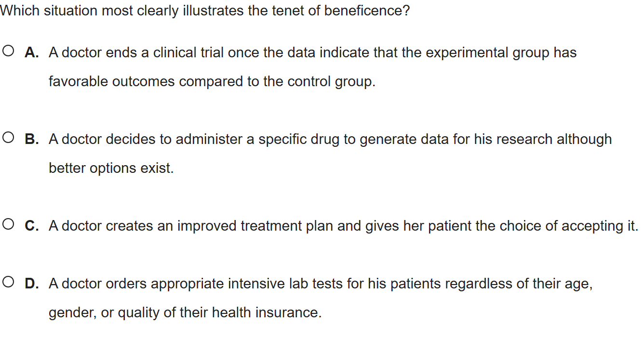Click the bold letter A label

pyautogui.click(x=31, y=52)
